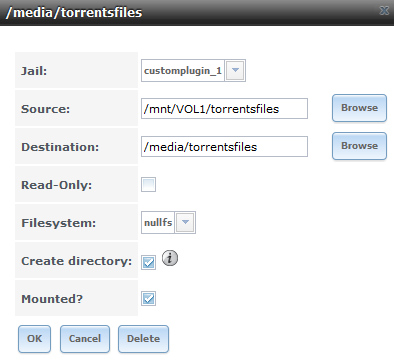
Task: Click the Mounted? label text
Action: [x=52, y=299]
